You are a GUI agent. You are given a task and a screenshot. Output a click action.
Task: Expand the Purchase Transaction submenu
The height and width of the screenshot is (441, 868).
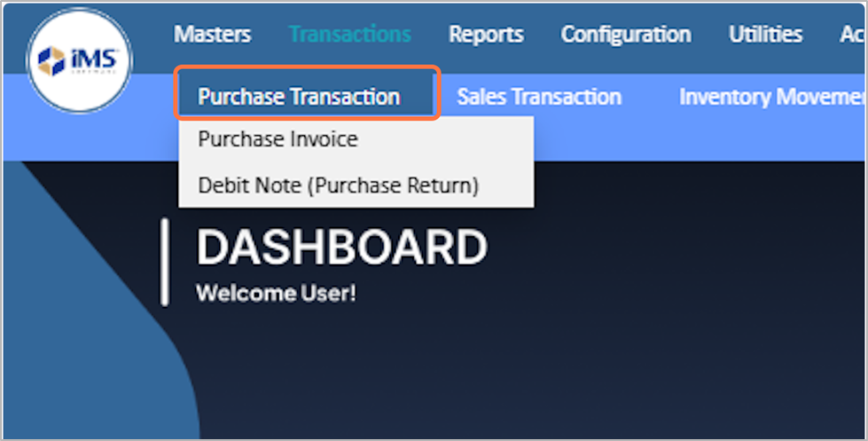(299, 96)
